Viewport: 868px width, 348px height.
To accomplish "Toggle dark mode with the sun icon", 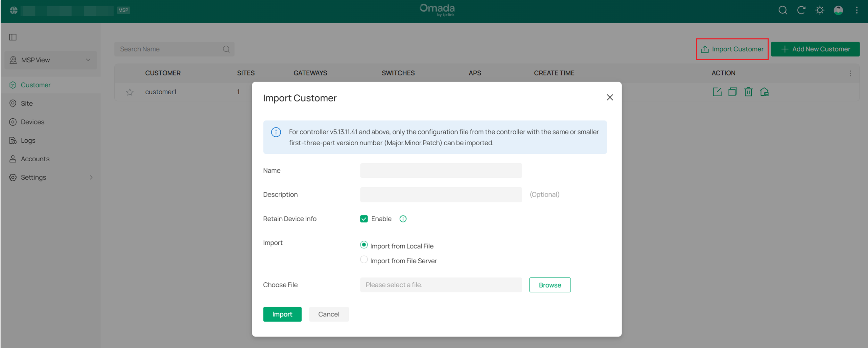I will pos(819,10).
